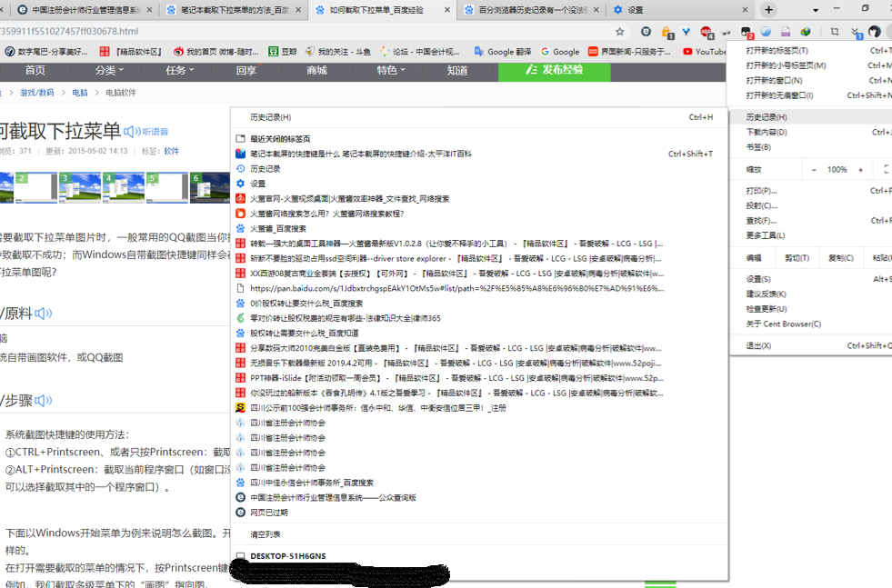Click the blue globe extension icon
892x588 pixels.
(766, 32)
